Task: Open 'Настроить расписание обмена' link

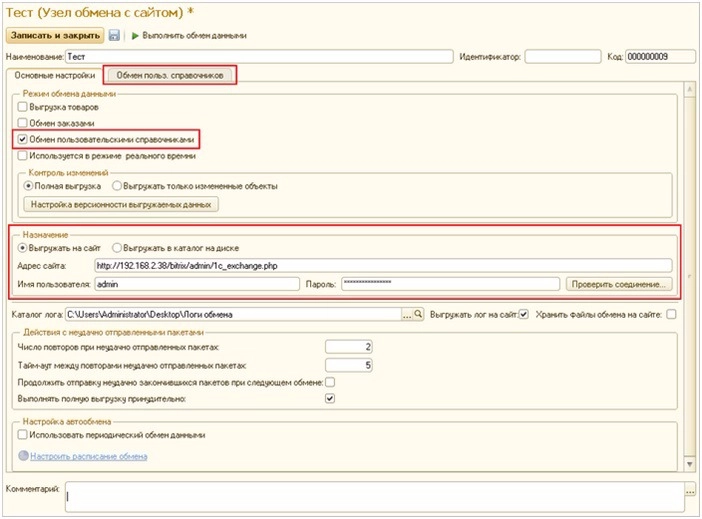Action: [89, 456]
